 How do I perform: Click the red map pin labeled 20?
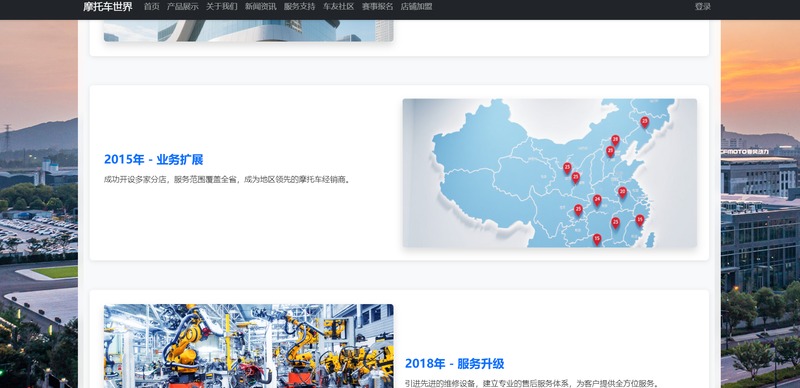point(622,192)
